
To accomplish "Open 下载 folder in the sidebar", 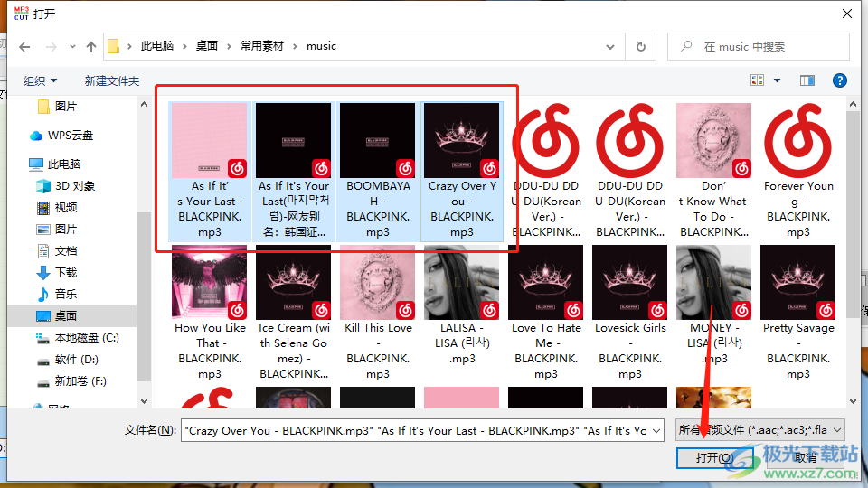I will point(57,272).
